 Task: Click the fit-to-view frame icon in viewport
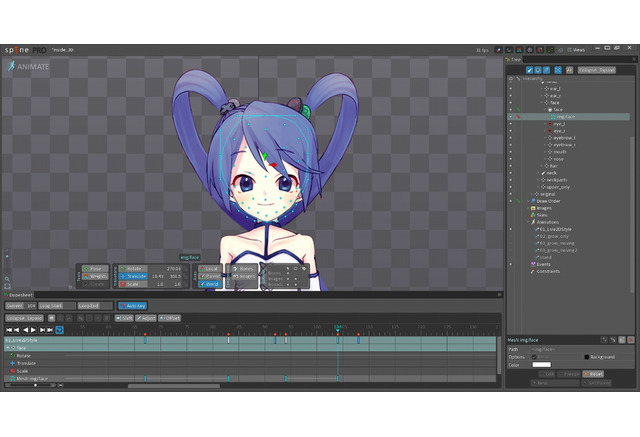[7, 286]
